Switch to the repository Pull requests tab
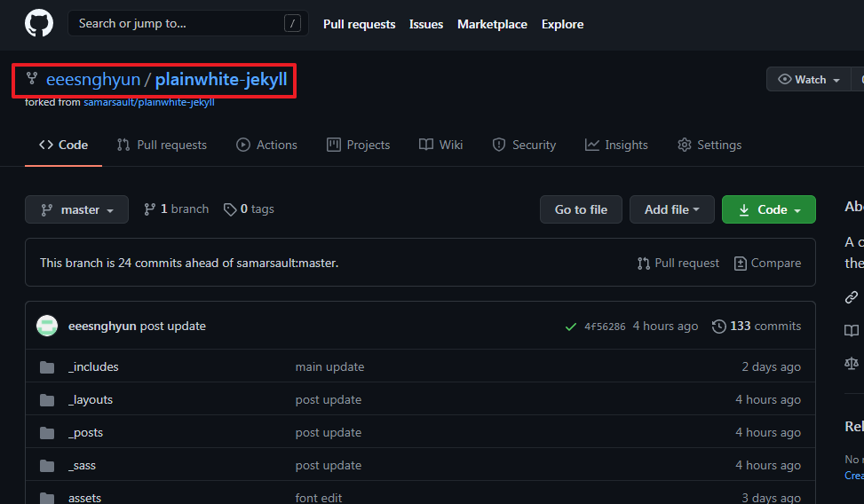This screenshot has width=864, height=504. click(x=162, y=145)
